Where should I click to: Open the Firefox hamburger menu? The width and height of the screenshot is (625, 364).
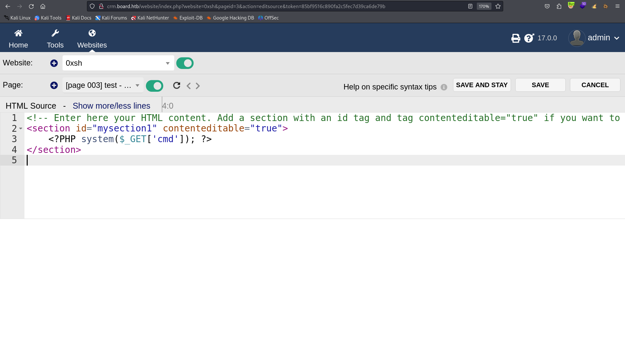(617, 6)
